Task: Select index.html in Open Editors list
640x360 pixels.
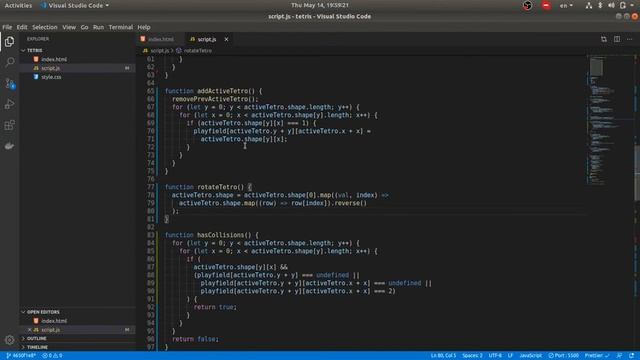Action: pyautogui.click(x=54, y=321)
